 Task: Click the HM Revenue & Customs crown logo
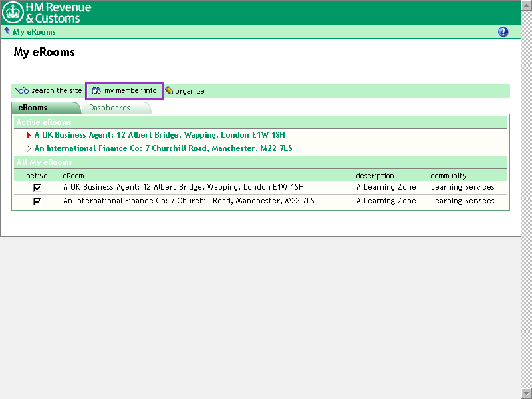coord(13,13)
